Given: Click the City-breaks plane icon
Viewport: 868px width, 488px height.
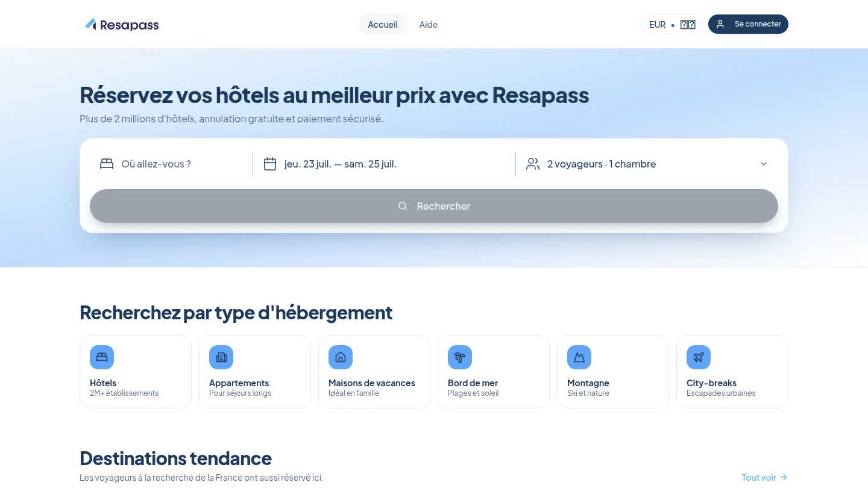Looking at the screenshot, I should [x=699, y=357].
